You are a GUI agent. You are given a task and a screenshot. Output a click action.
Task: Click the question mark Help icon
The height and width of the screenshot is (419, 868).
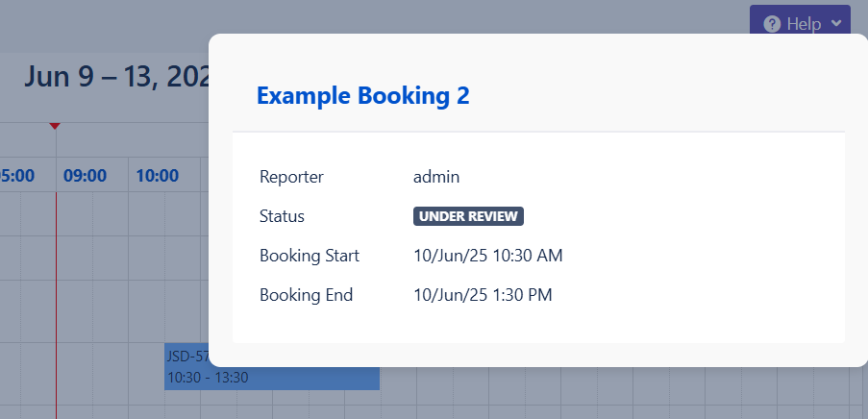click(771, 24)
